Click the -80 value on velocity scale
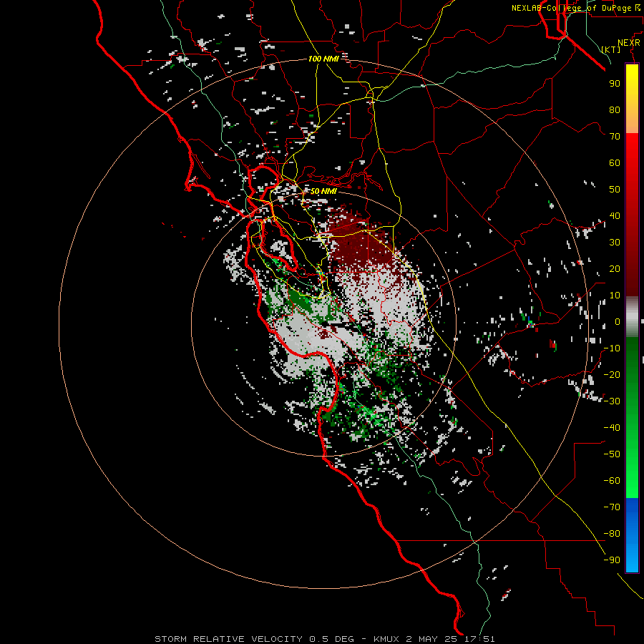 [612, 534]
